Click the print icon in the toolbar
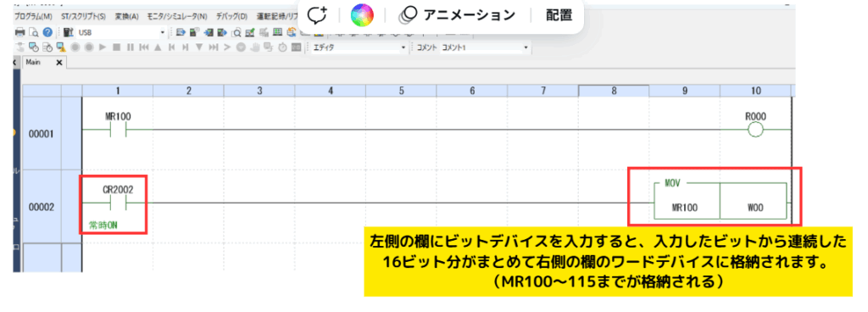The width and height of the screenshot is (868, 312). pos(19,32)
